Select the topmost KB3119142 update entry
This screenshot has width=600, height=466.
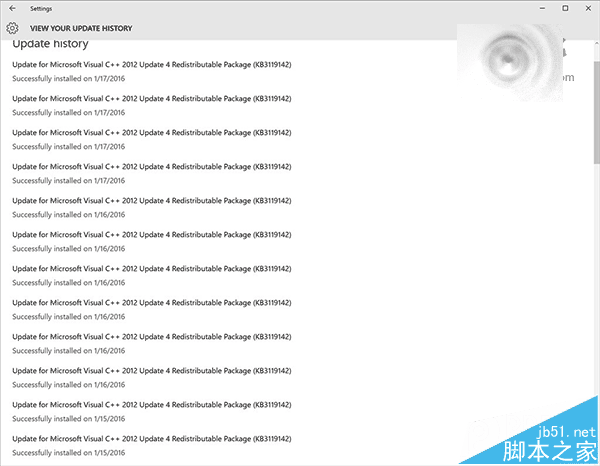pos(152,71)
